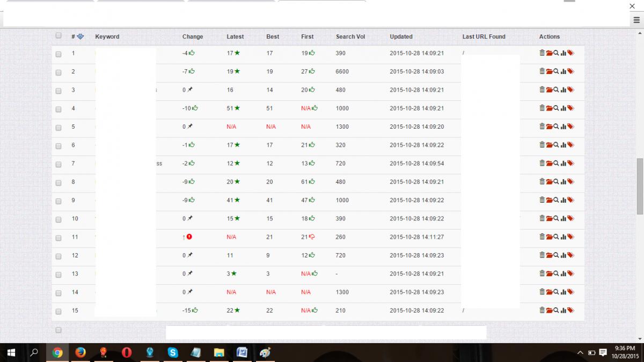
Task: Check the box for row 9
Action: point(58,201)
